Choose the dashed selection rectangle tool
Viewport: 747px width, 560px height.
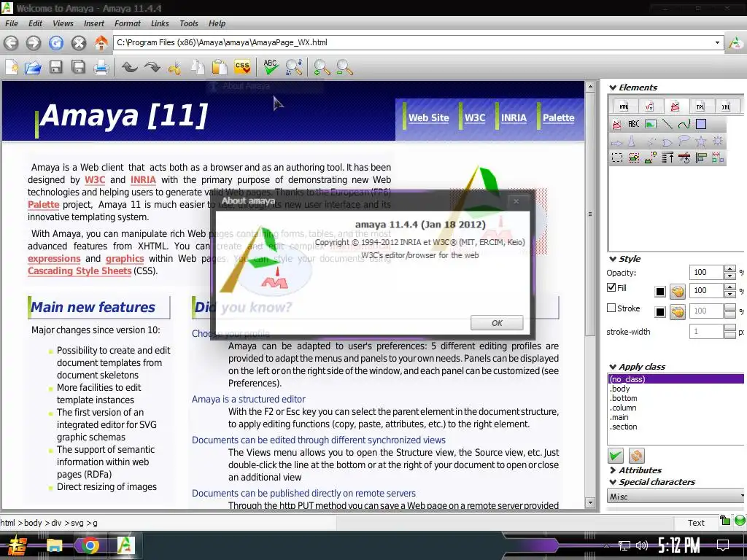617,157
